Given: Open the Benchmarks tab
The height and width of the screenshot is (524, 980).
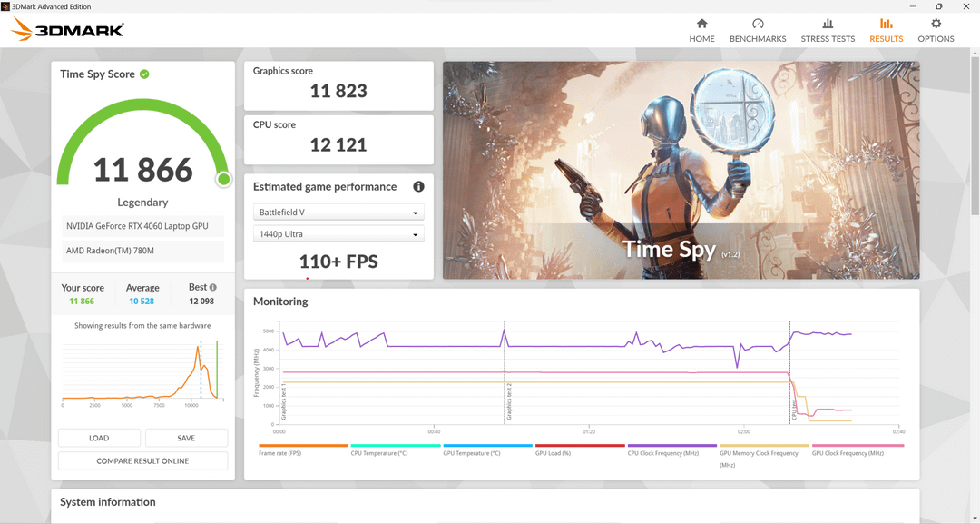Looking at the screenshot, I should pos(758,30).
